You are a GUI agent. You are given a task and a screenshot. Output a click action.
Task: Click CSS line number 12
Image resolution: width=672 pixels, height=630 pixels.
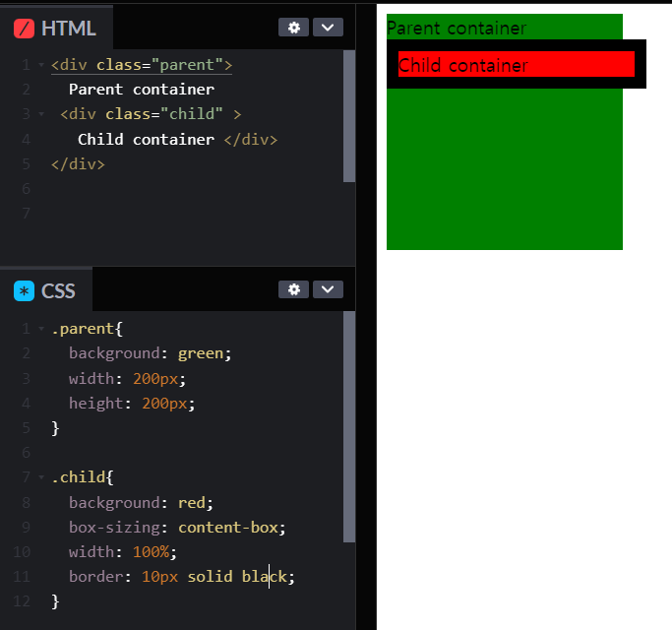pos(22,601)
